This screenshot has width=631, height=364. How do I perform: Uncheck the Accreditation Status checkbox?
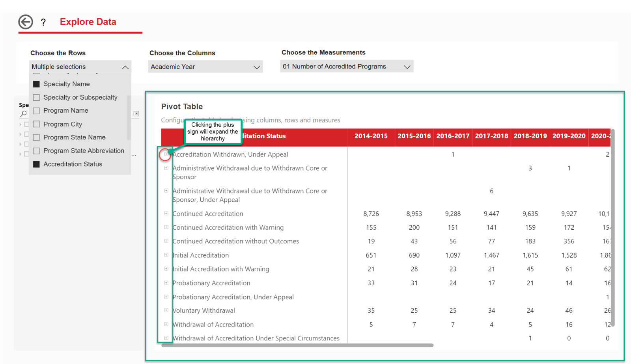click(x=36, y=164)
